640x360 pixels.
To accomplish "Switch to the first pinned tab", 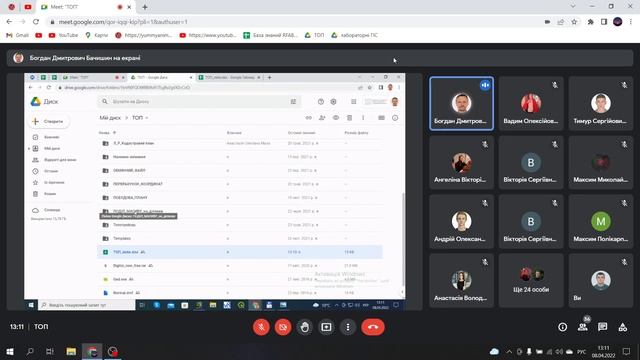I will [x=11, y=7].
